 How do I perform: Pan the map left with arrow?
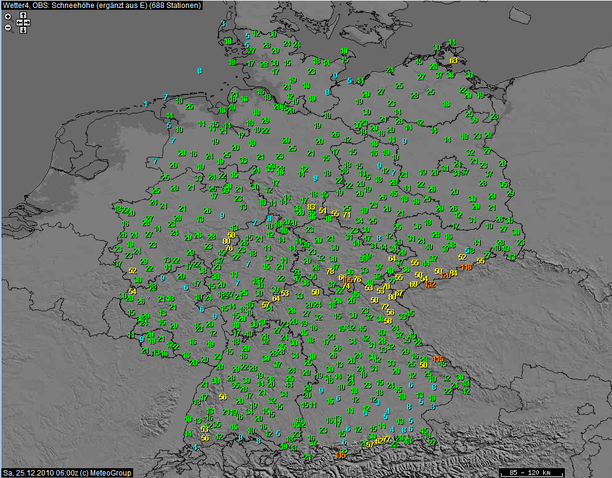point(19,22)
